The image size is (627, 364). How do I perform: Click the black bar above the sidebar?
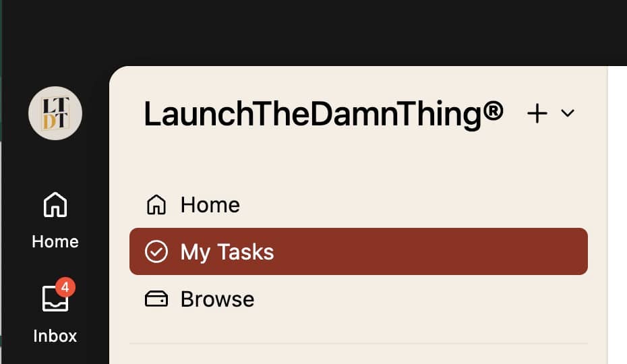337,30
